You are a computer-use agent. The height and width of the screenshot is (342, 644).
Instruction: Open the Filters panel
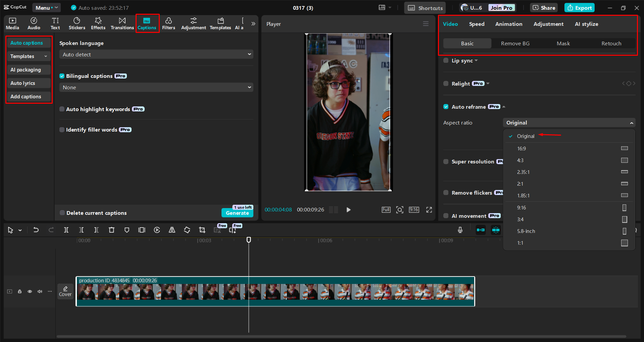168,23
